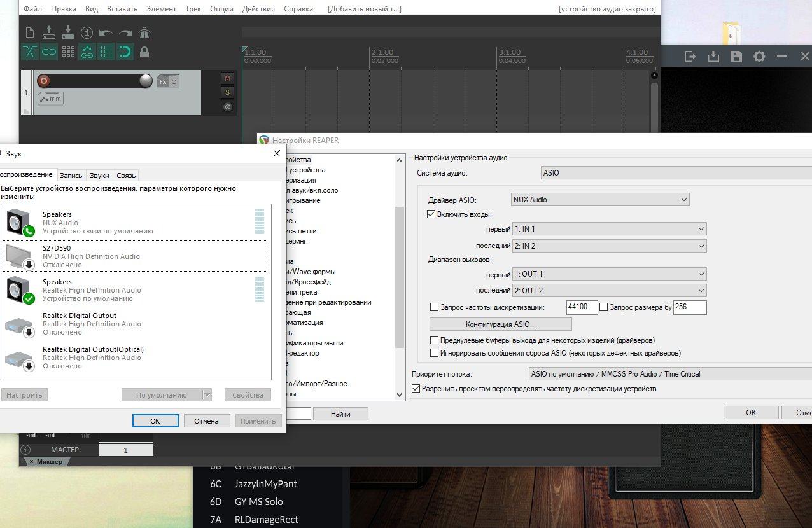The image size is (812, 528).
Task: Click the 'Отмена' button in the Звук dialog
Action: (x=207, y=420)
